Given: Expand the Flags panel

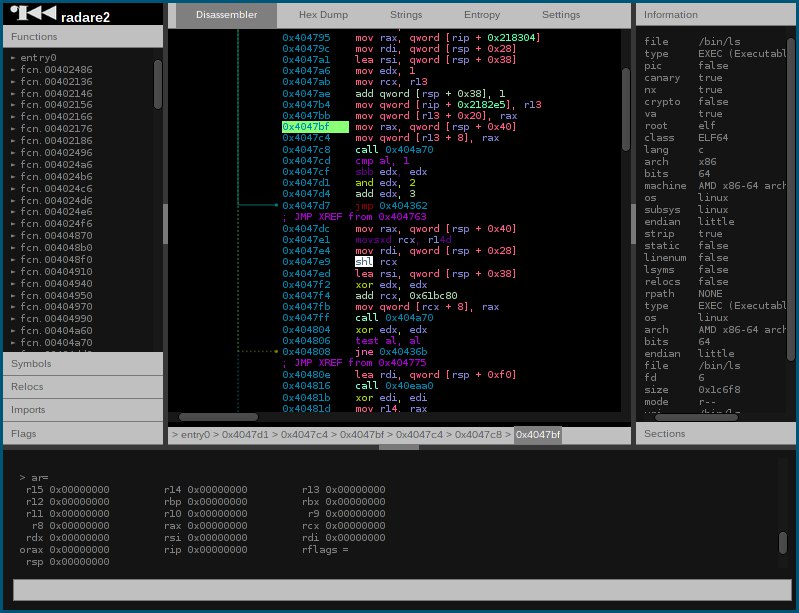Looking at the screenshot, I should (83, 434).
